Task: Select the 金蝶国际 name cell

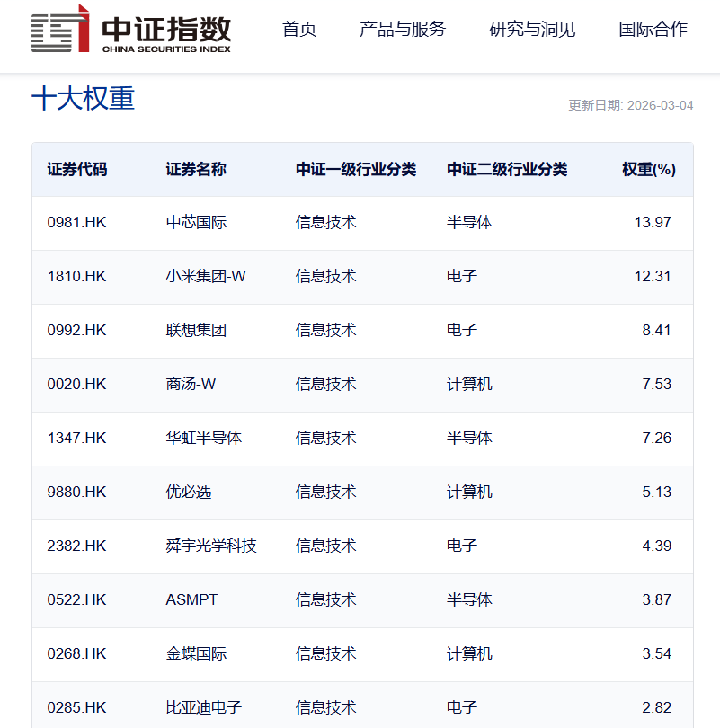Action: (x=196, y=653)
